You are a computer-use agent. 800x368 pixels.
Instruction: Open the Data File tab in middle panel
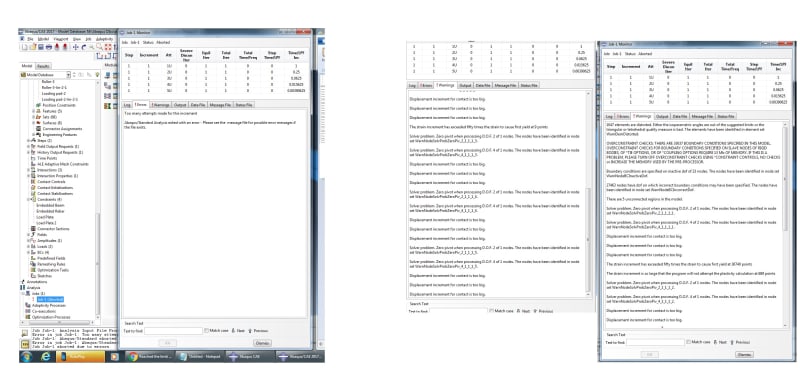pyautogui.click(x=482, y=85)
